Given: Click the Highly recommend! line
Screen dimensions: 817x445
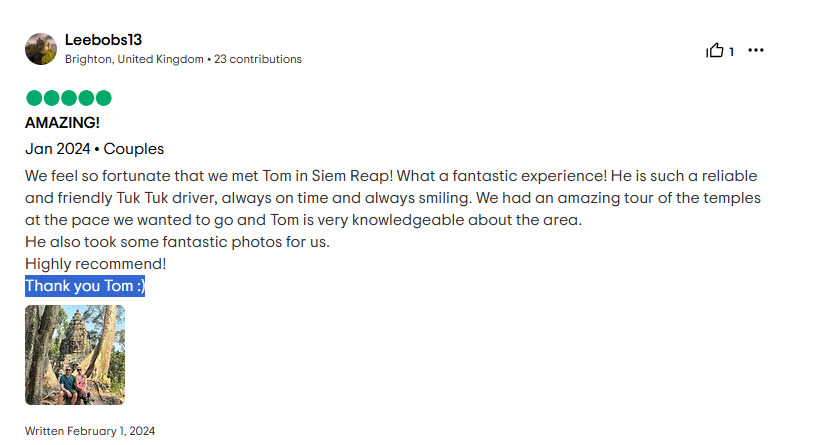Looking at the screenshot, I should coord(95,264).
